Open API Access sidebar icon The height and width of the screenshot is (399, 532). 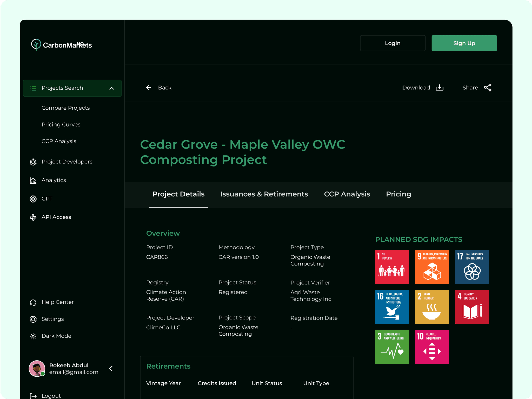pos(33,217)
